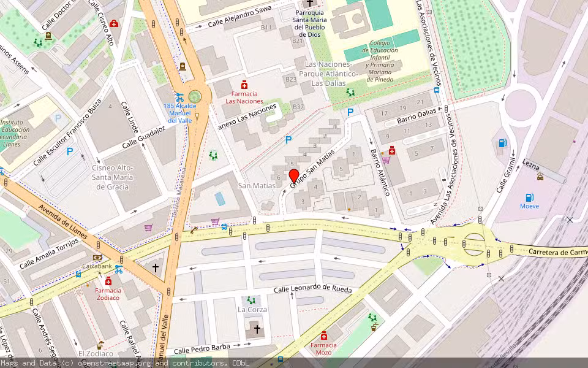Click the Calle Gramil label

pyautogui.click(x=505, y=174)
